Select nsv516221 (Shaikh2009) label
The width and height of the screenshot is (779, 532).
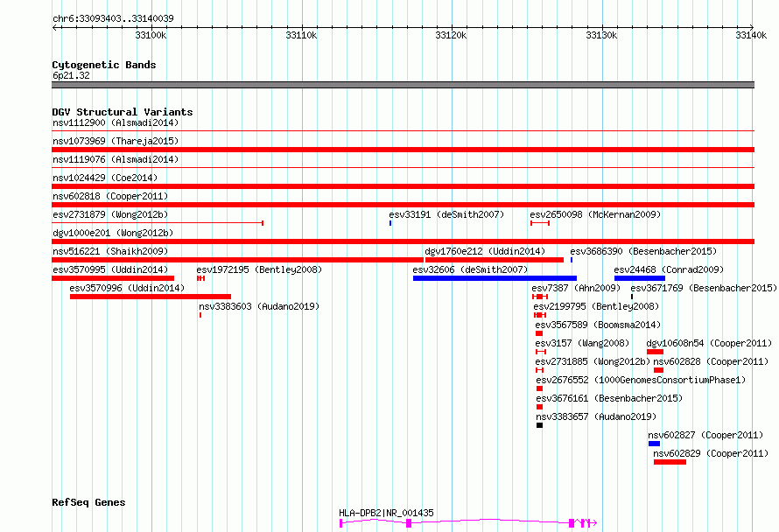[110, 251]
